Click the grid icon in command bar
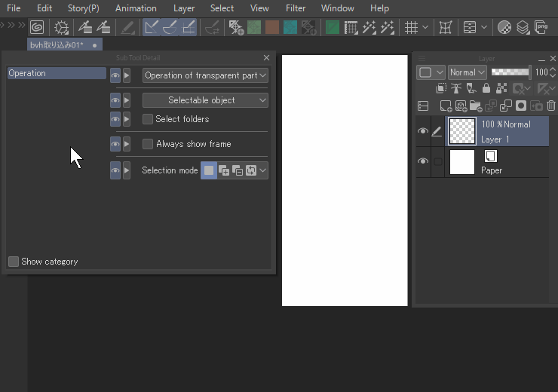This screenshot has height=392, width=558. click(x=411, y=28)
